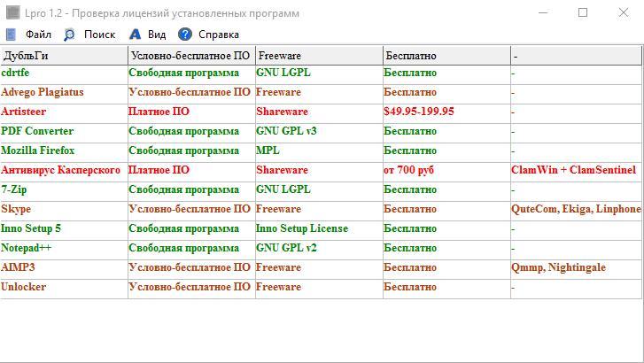Click the dash column header

click(576, 56)
